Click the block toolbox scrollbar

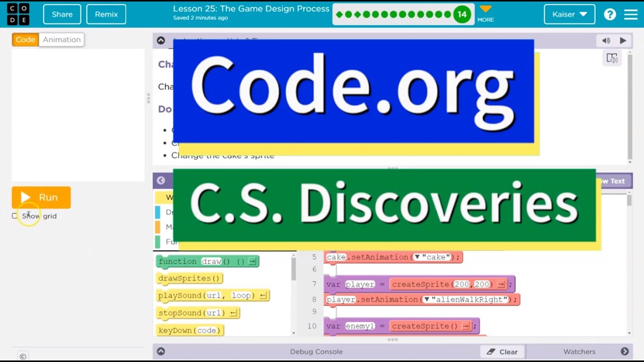click(x=293, y=270)
